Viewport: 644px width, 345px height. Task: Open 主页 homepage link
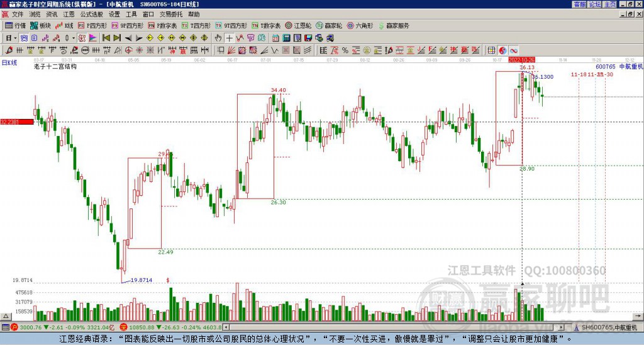pyautogui.click(x=610, y=4)
